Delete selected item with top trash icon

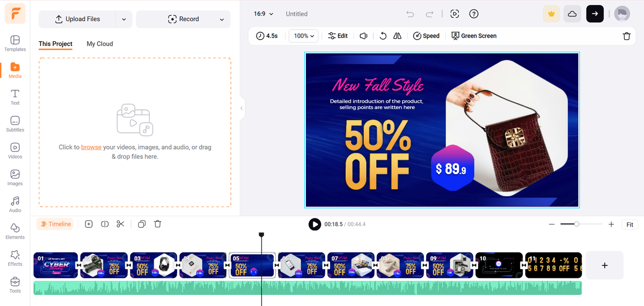(626, 36)
